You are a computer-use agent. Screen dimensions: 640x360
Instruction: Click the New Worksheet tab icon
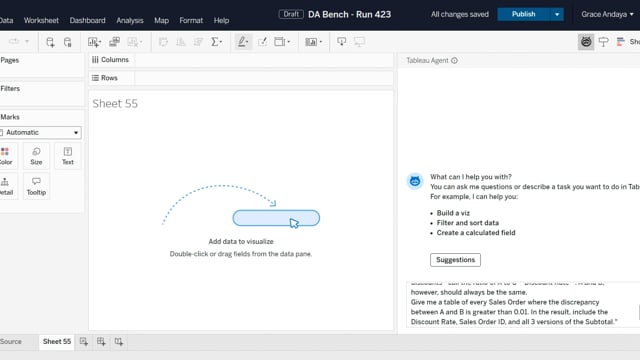[x=84, y=342]
